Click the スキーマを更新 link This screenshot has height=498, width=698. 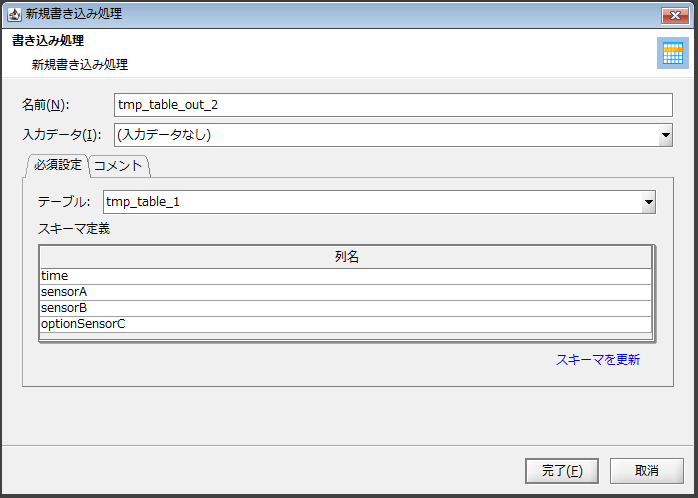597,359
